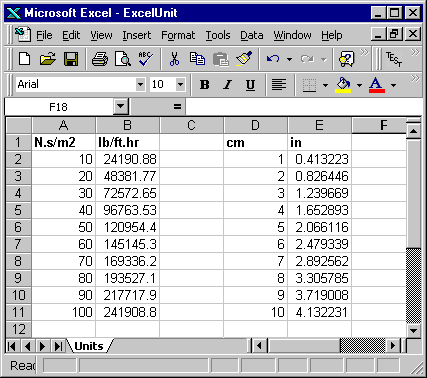Apply yellow fill color bucket
The width and height of the screenshot is (427, 378).
click(x=344, y=85)
